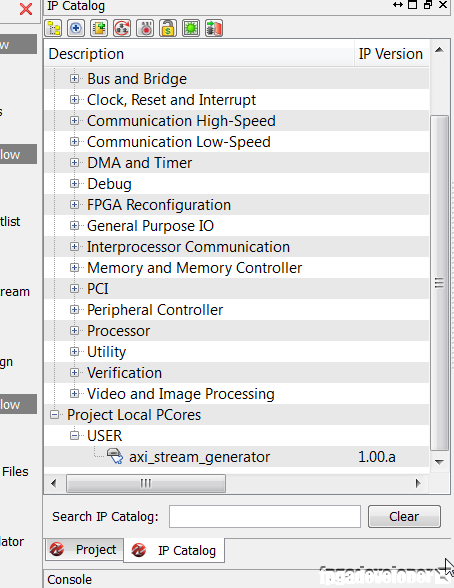
Task: Click the IP Version column header
Action: click(391, 54)
